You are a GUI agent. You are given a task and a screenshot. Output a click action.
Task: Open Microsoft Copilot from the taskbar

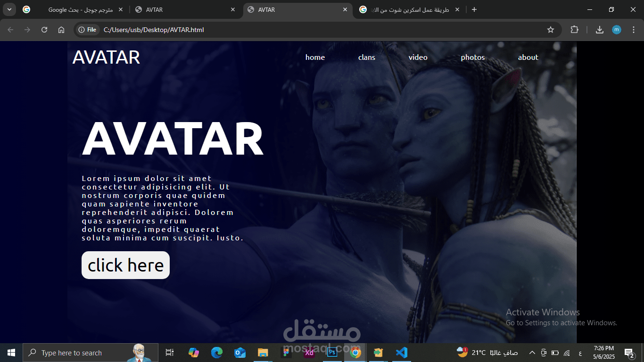(x=193, y=353)
